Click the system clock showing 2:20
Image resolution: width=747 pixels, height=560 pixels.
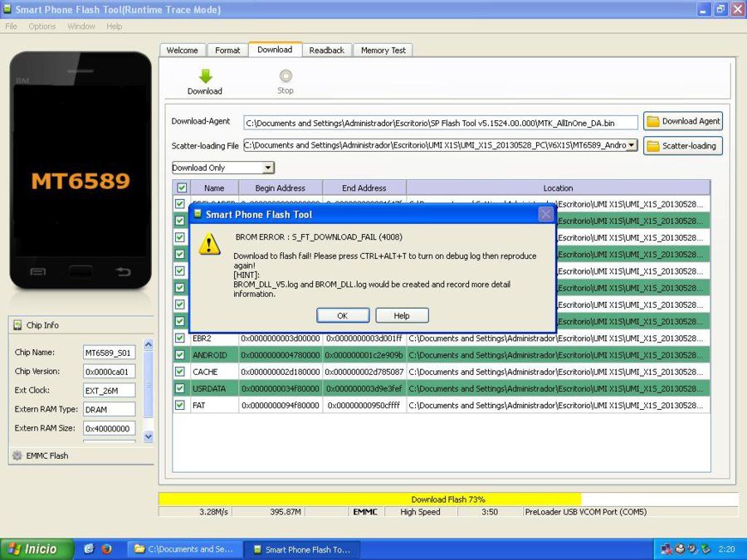click(x=726, y=549)
